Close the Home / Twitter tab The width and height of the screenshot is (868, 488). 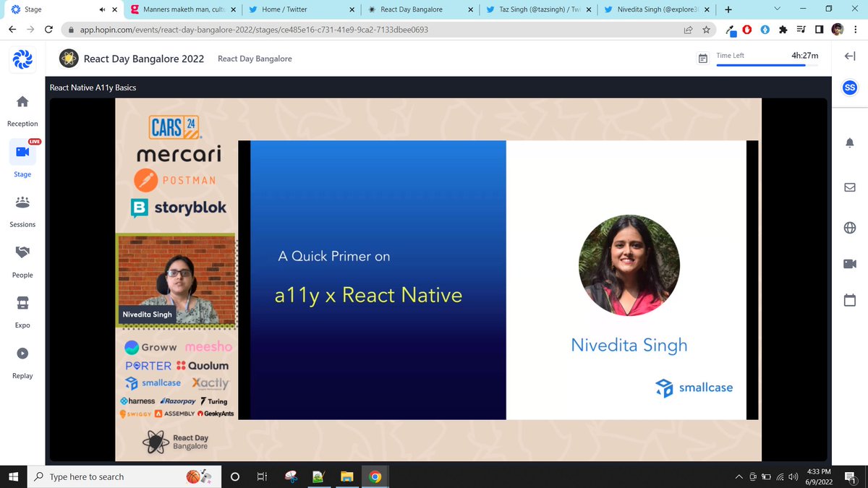pyautogui.click(x=352, y=9)
